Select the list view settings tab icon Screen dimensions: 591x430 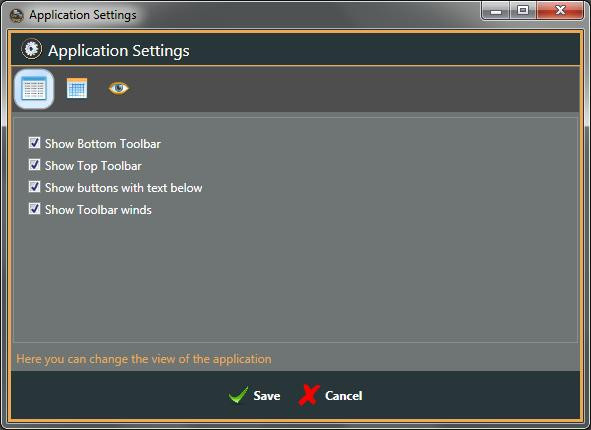pos(34,89)
